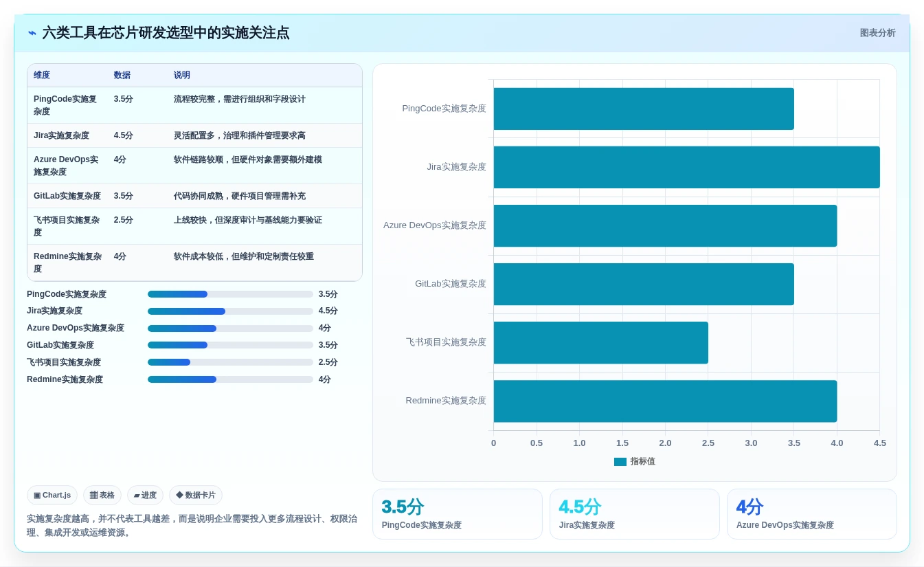The width and height of the screenshot is (924, 567).
Task: Toggle the 指标值 legend item
Action: 635,462
